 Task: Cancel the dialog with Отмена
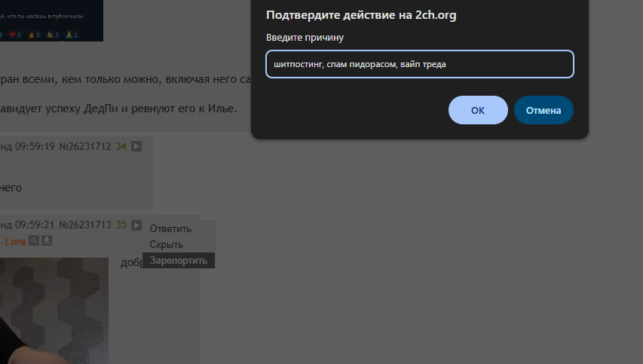543,110
